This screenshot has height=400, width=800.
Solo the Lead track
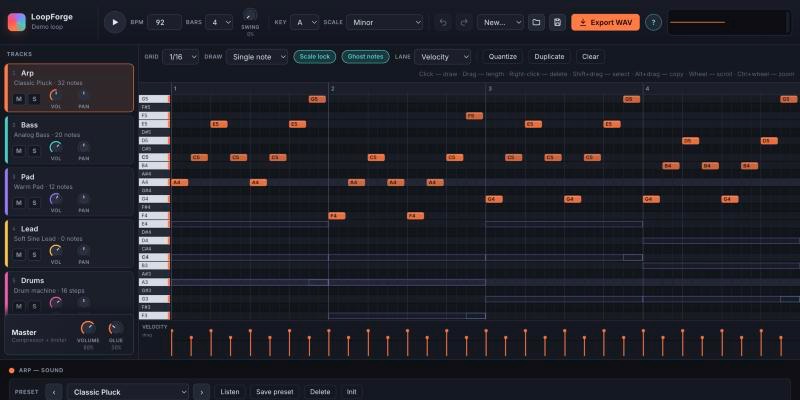(34, 255)
